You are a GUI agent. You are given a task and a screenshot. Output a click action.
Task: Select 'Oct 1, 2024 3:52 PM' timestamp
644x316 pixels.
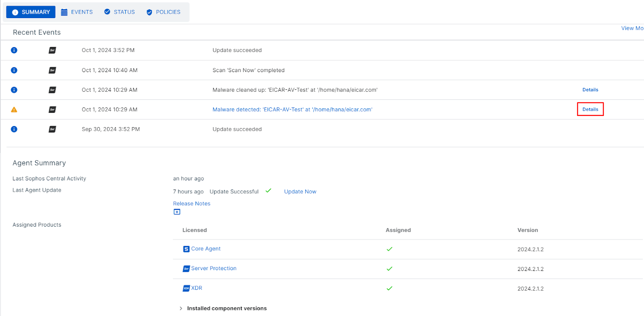[x=108, y=50]
